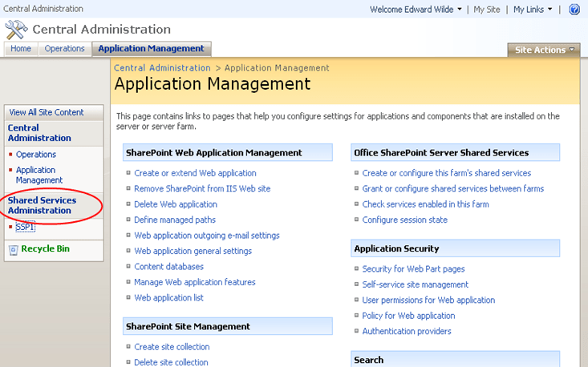Click the Office SharePoint Server Shared Services heading
Image resolution: width=588 pixels, height=367 pixels.
coord(441,153)
